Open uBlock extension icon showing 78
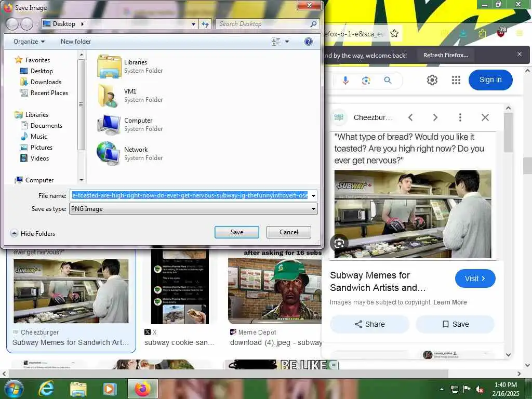This screenshot has height=399, width=532. pyautogui.click(x=501, y=33)
